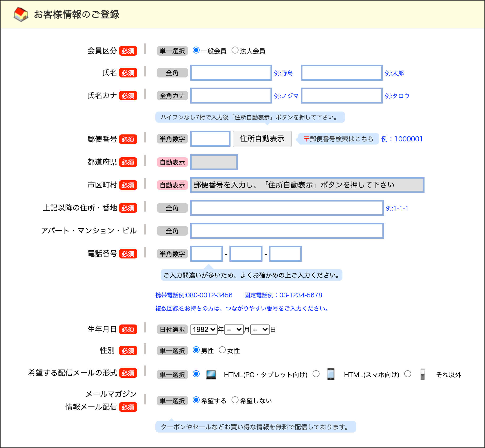This screenshot has height=448, width=485.
Task: Click the 例:1-1-1 address example text
Action: pos(397,208)
